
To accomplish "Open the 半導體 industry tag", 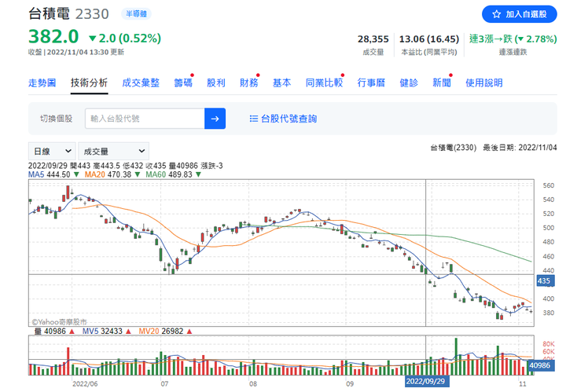I will (136, 13).
